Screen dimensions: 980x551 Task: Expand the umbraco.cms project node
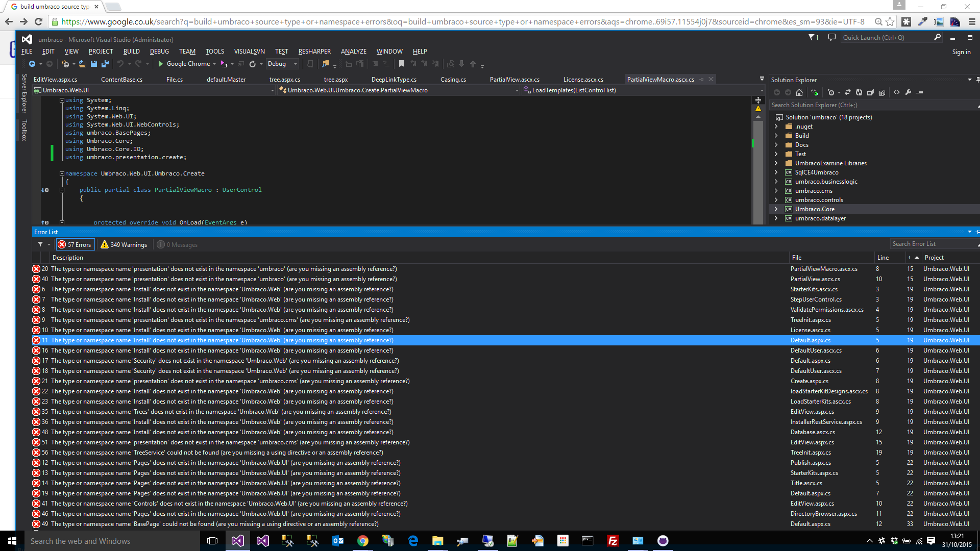click(776, 191)
